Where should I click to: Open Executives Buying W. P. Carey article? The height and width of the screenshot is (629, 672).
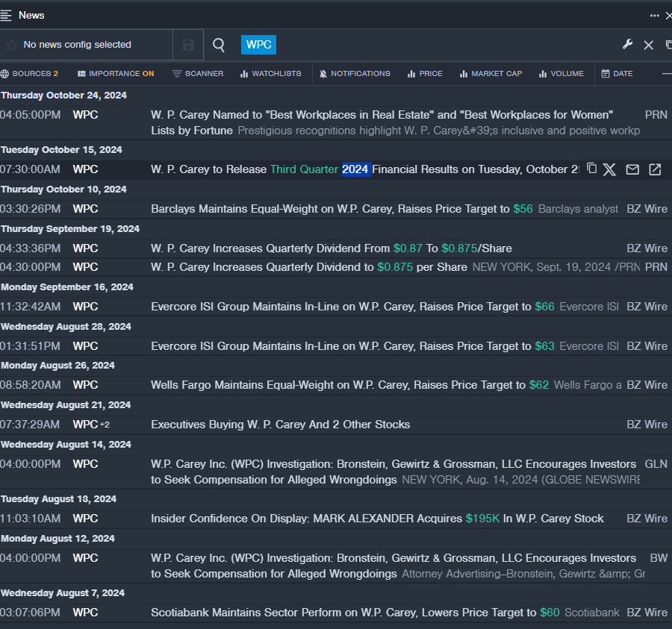tap(280, 425)
